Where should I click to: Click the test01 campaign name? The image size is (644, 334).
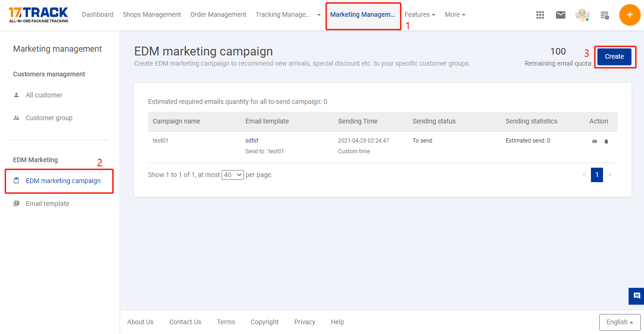click(x=161, y=140)
